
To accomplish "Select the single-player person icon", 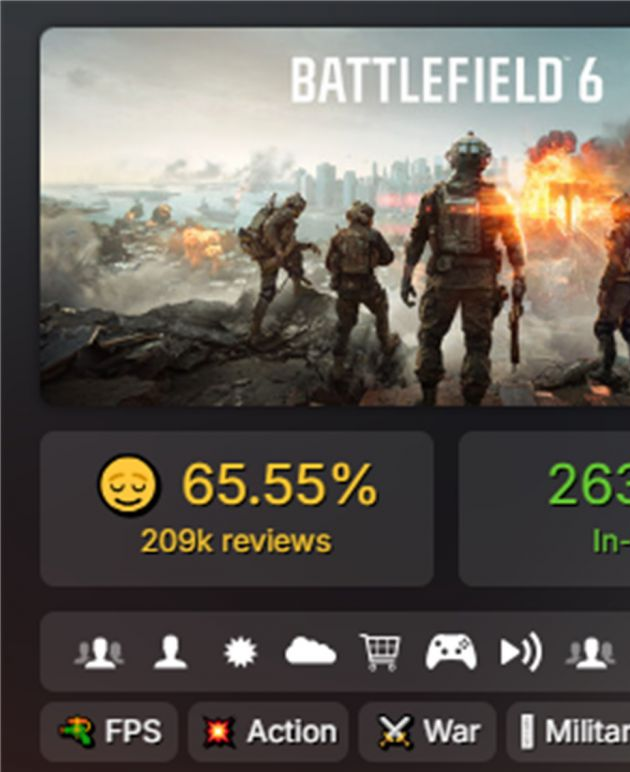I will click(170, 653).
